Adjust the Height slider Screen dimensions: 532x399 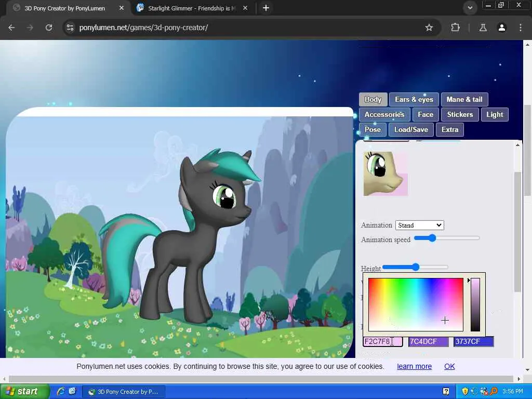[415, 268]
